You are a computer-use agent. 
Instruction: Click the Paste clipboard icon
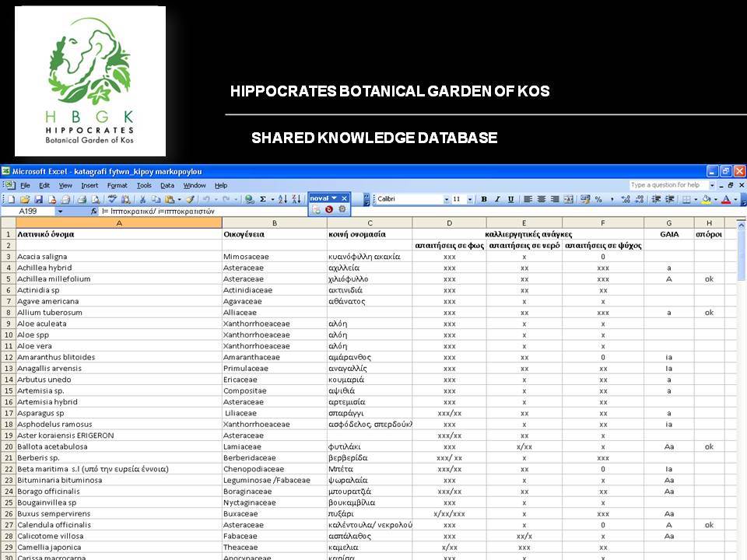pos(169,200)
